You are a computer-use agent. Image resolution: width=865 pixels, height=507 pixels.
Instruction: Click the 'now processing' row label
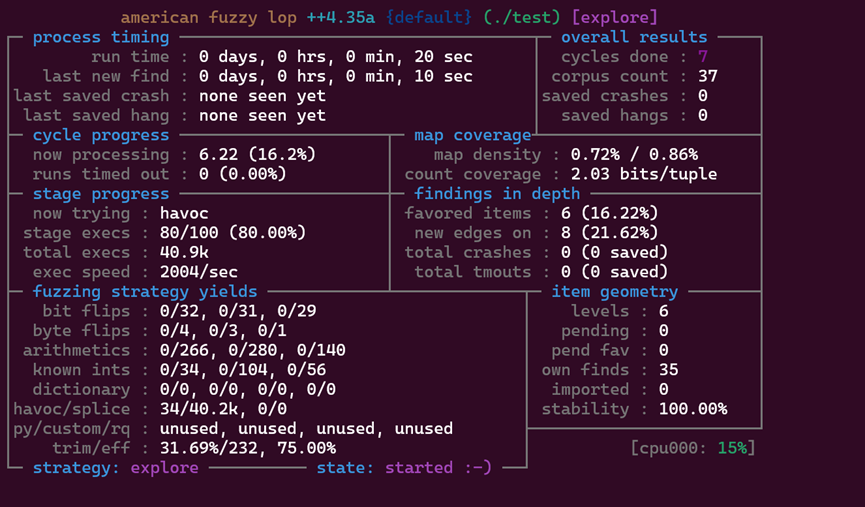[x=101, y=154]
